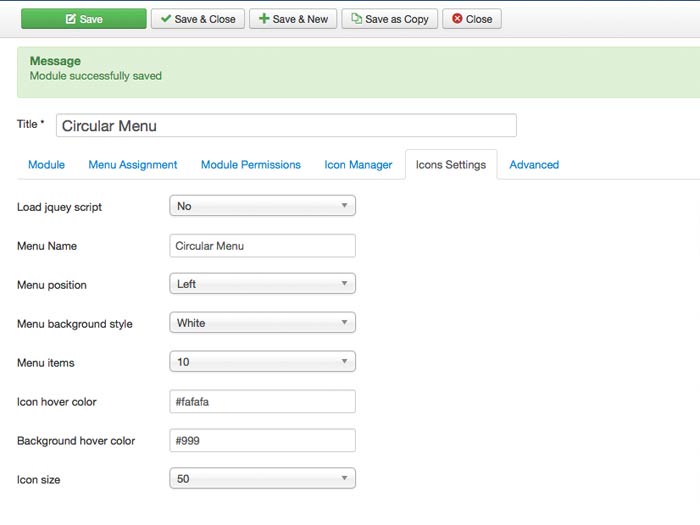This screenshot has height=525, width=700.
Task: Open the Icon Manager tab
Action: (x=358, y=165)
